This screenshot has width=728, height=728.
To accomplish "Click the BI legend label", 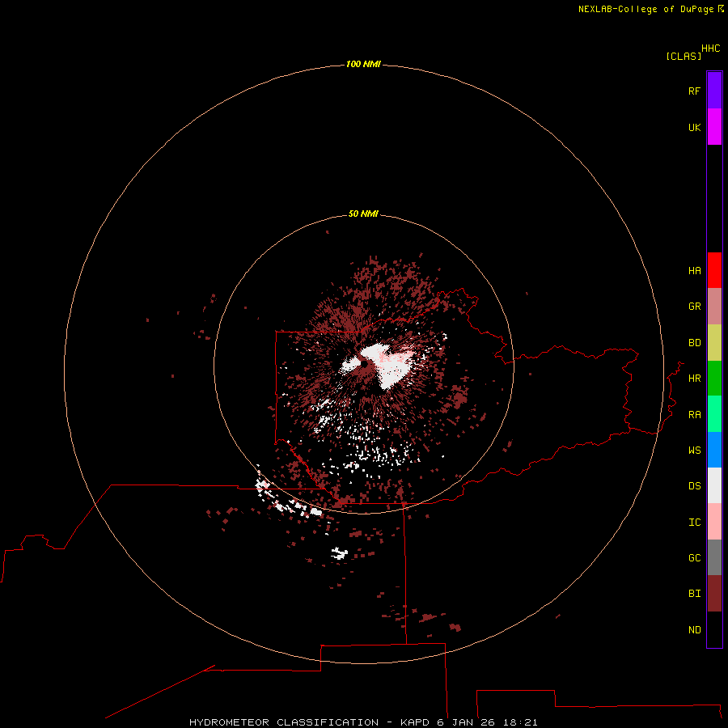I will [694, 594].
